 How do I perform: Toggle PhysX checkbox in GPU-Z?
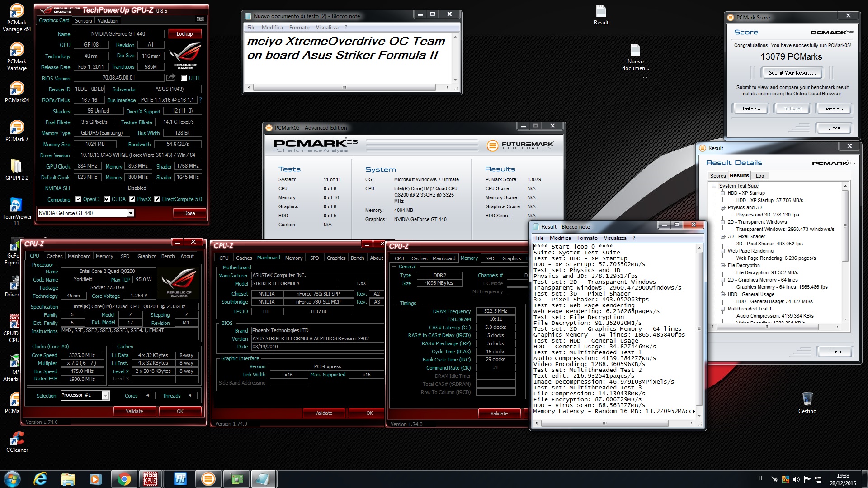(132, 199)
